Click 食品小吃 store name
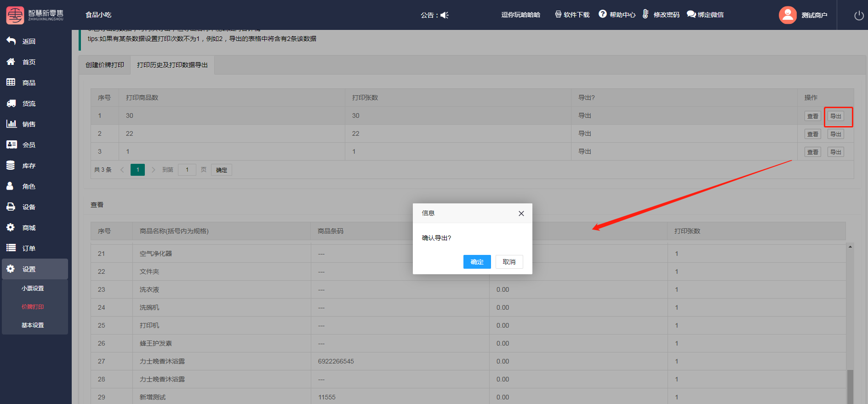 (98, 15)
